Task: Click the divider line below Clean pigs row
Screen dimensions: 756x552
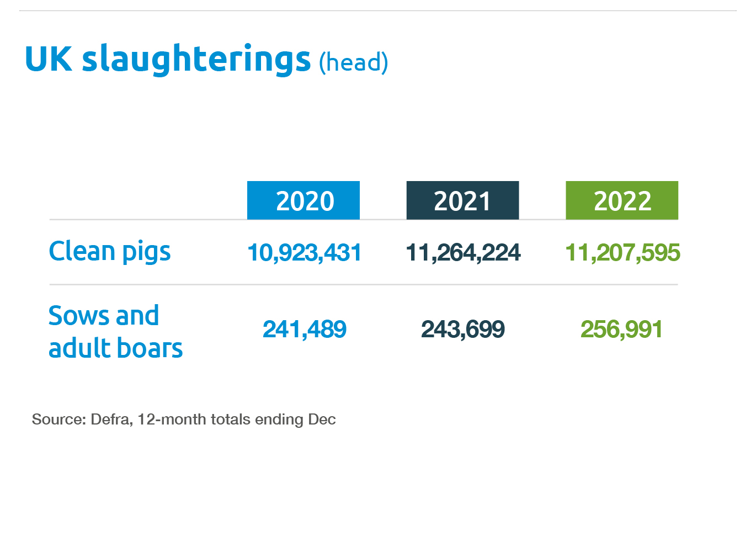Action: [x=363, y=285]
